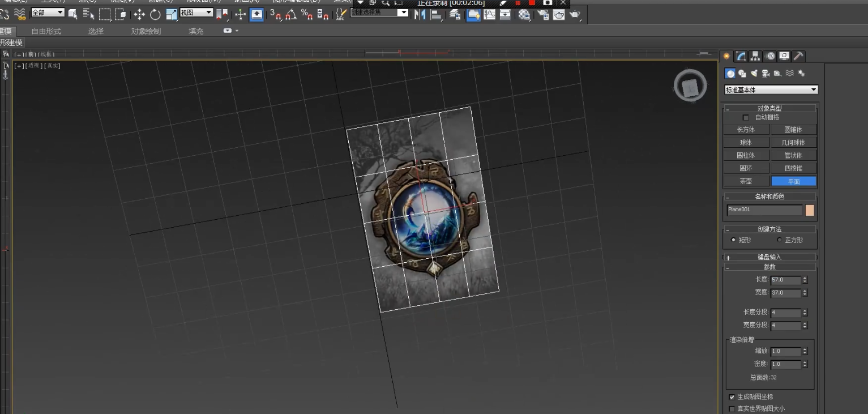
Task: Select the 矩形 creation method radio
Action: pos(734,240)
